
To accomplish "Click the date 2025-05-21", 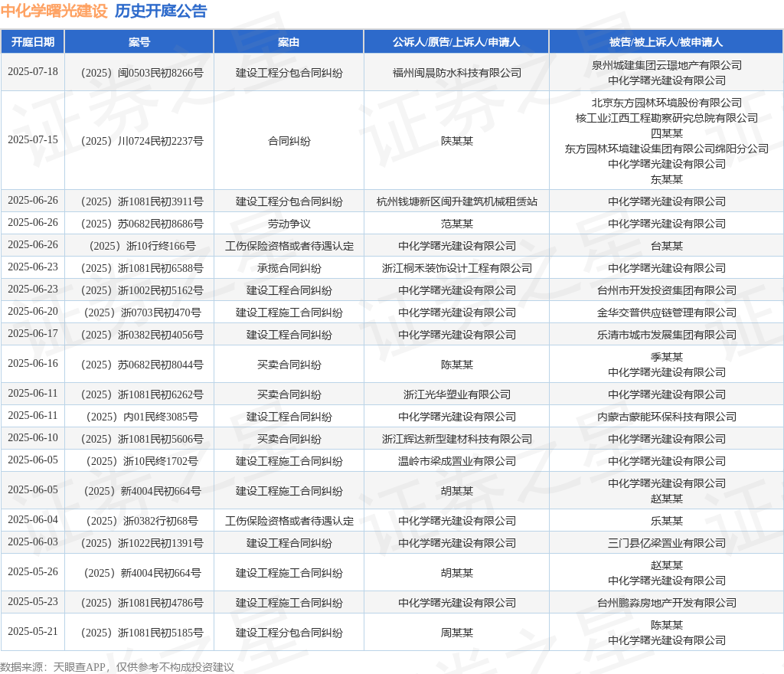I will (33, 631).
